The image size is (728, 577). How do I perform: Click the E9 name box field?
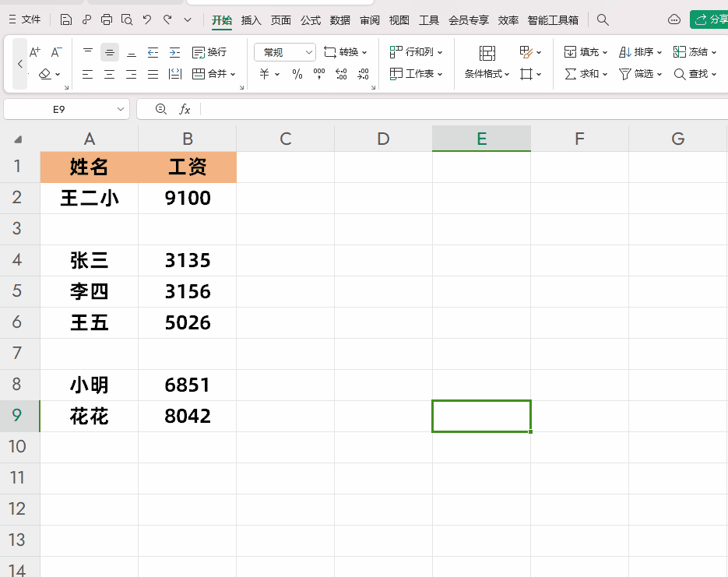(59, 109)
